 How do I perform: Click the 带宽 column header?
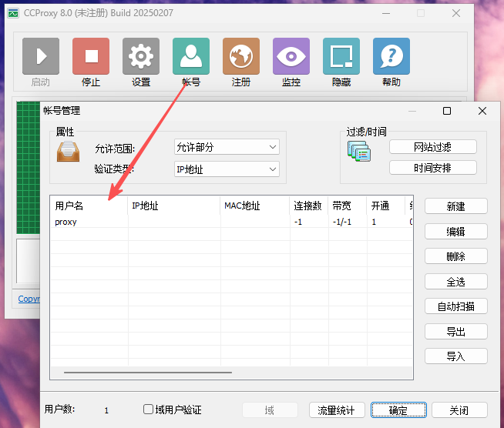[x=348, y=206]
